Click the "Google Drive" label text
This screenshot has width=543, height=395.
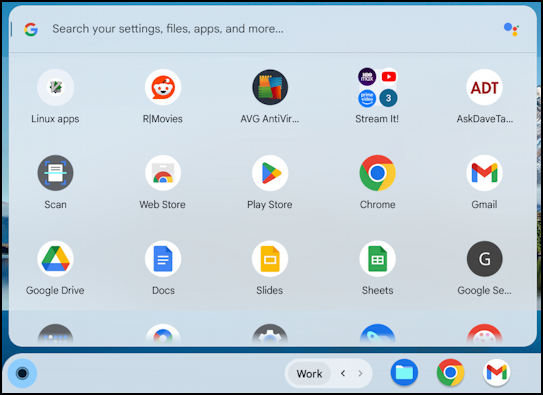click(x=55, y=290)
